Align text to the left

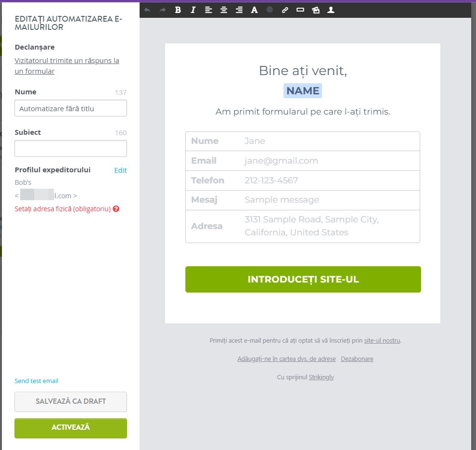208,10
